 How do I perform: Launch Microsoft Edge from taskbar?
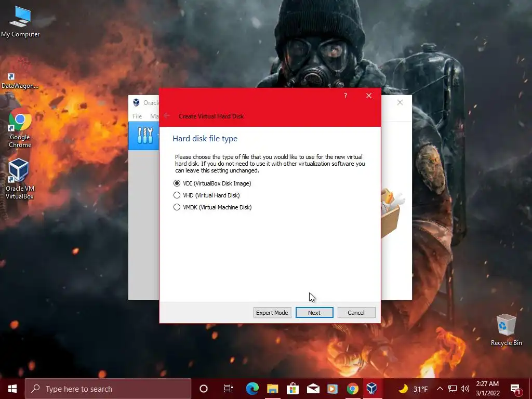[252, 389]
